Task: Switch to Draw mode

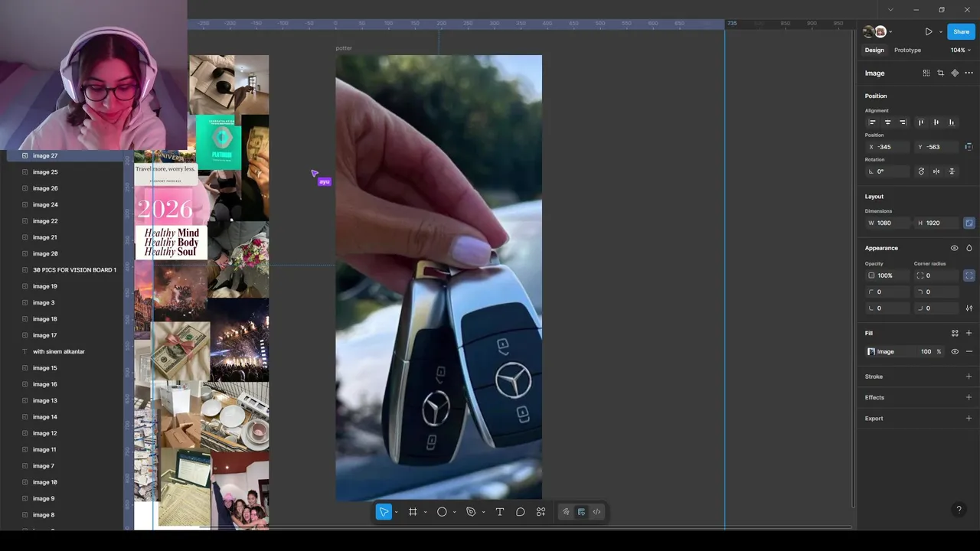Action: tap(566, 512)
